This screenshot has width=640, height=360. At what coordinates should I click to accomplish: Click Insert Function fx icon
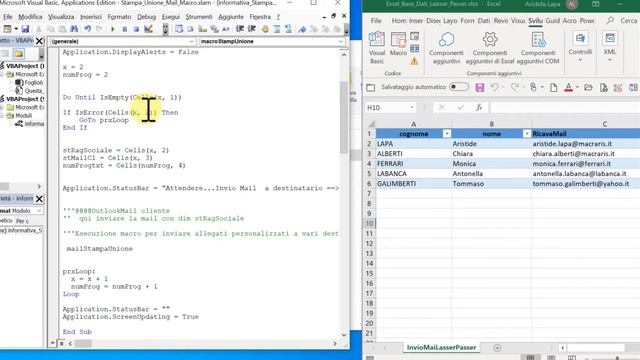[x=479, y=107]
